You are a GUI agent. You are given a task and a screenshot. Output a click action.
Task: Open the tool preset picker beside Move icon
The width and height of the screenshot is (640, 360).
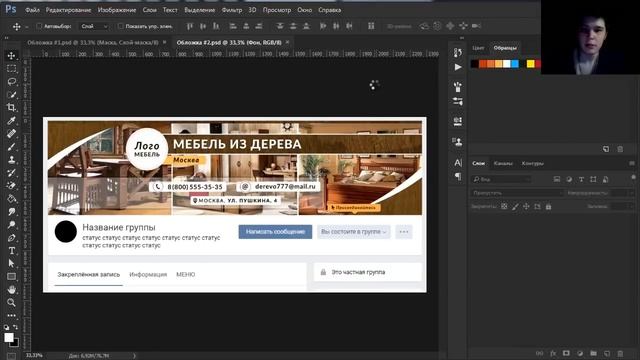[x=27, y=27]
